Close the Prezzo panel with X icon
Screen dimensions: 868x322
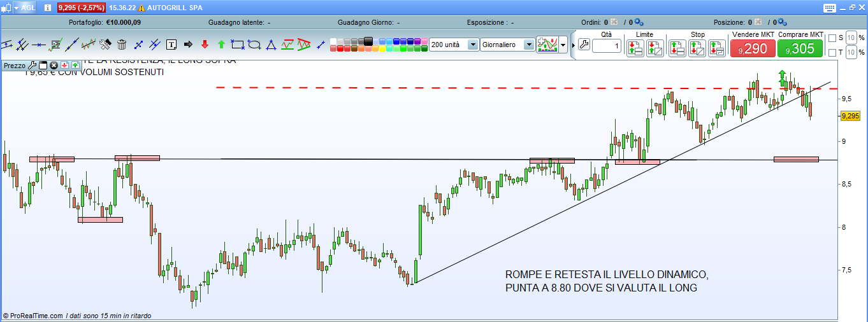(x=54, y=65)
